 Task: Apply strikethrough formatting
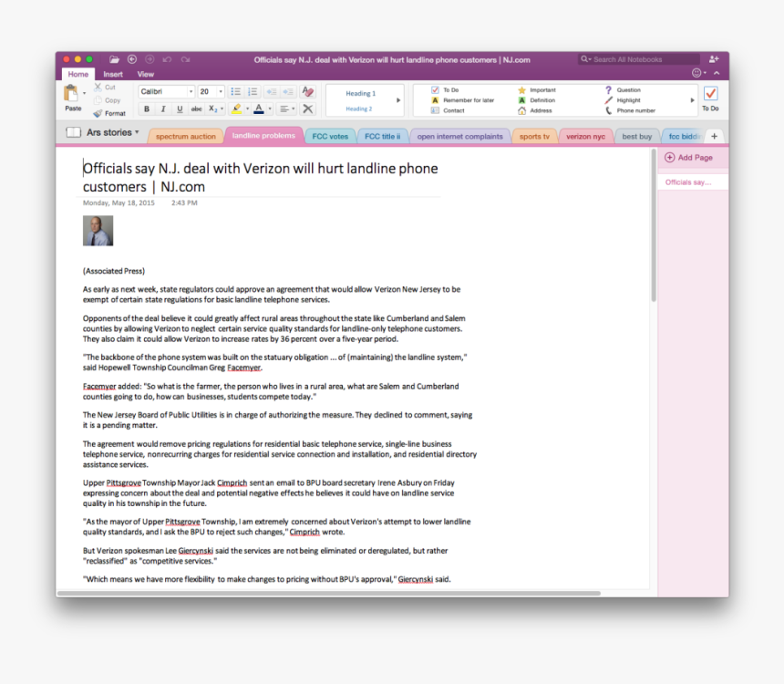[x=196, y=109]
